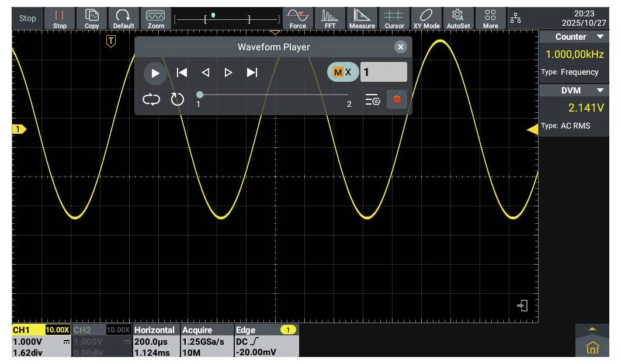Start recording with the red record button
The width and height of the screenshot is (621, 364).
point(397,99)
